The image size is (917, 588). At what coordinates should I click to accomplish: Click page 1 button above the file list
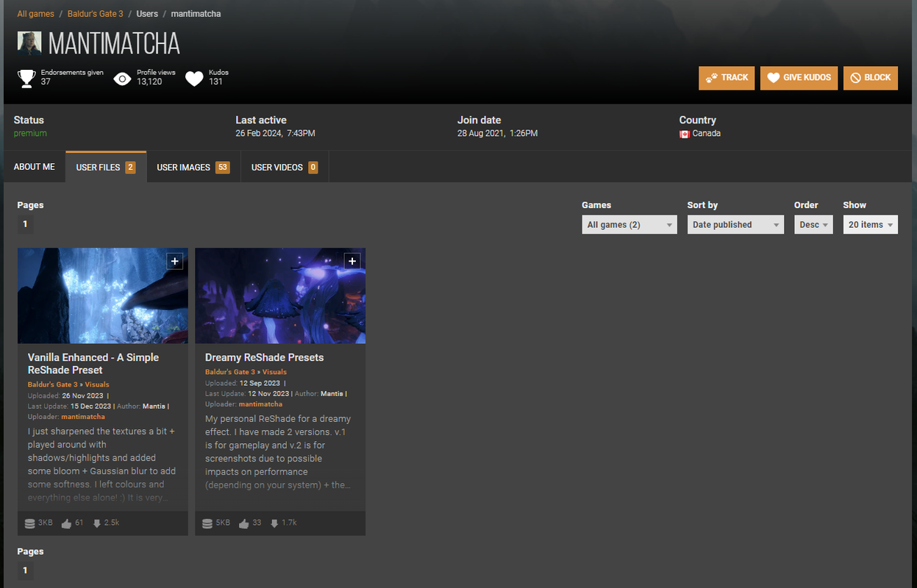click(25, 224)
